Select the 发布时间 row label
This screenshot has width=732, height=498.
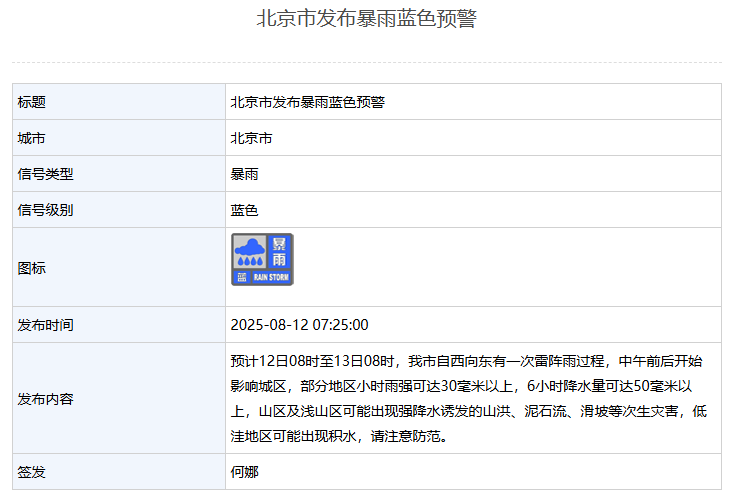point(46,325)
